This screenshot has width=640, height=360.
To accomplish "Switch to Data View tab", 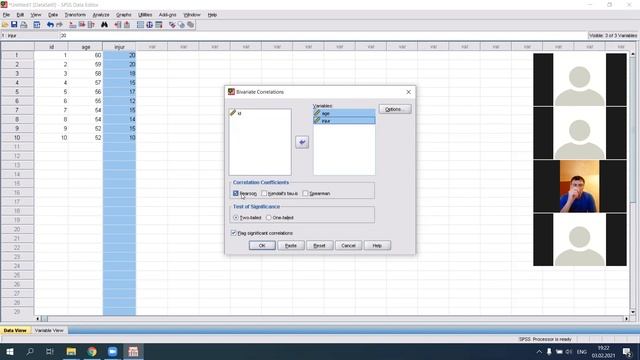I will coord(15,330).
